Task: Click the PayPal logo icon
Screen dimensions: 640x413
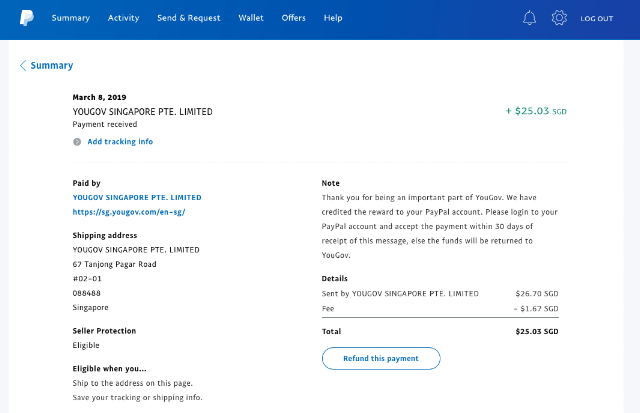Action: pyautogui.click(x=27, y=18)
